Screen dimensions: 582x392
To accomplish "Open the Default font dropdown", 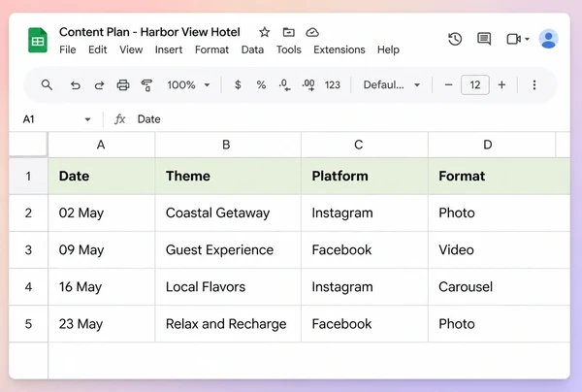I will click(392, 85).
